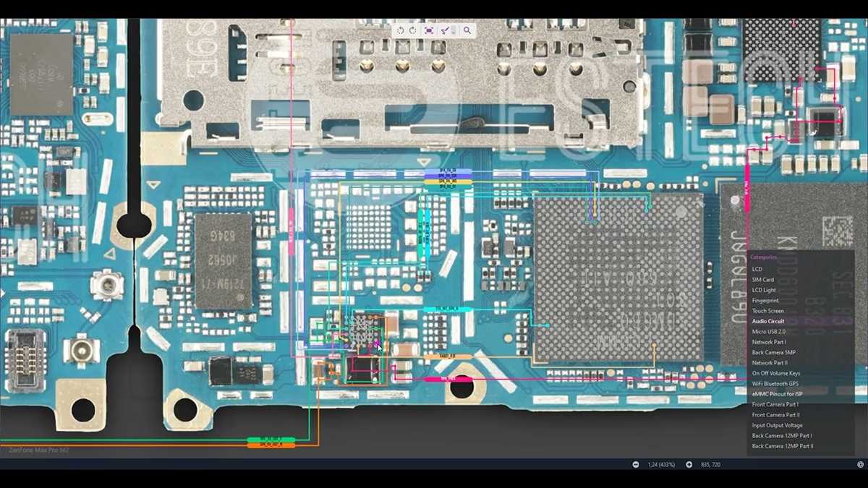Select the LCD category
The width and height of the screenshot is (868, 488).
[x=757, y=269]
